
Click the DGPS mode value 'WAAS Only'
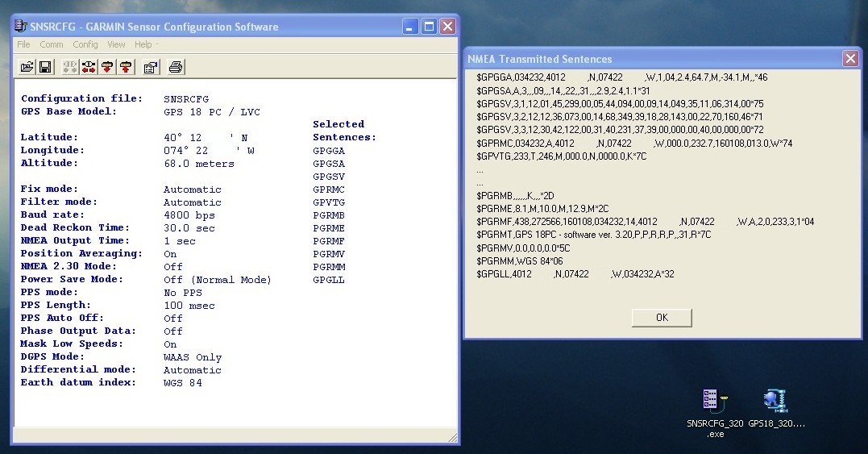193,358
